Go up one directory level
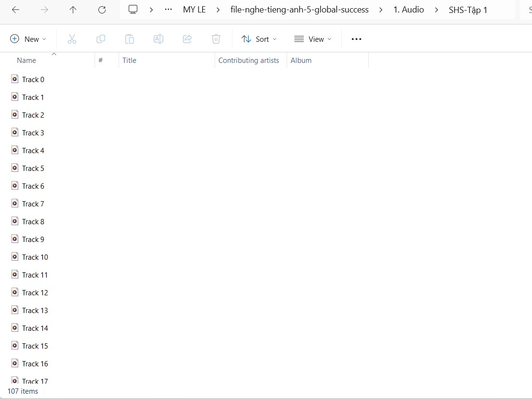 pyautogui.click(x=73, y=10)
